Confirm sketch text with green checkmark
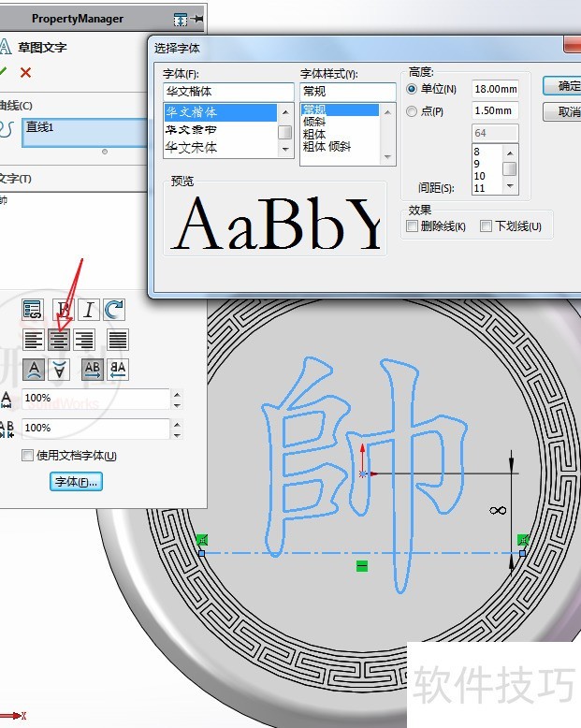The width and height of the screenshot is (581, 728). point(3,72)
